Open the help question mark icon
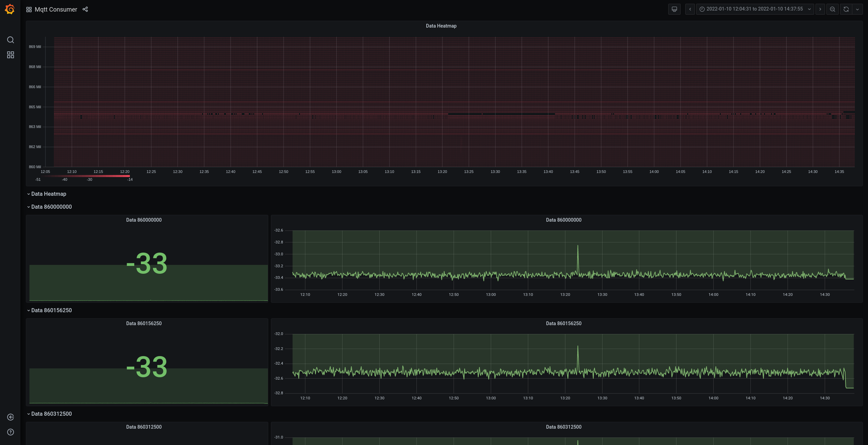Screen dimensions: 868x445 tap(11, 432)
